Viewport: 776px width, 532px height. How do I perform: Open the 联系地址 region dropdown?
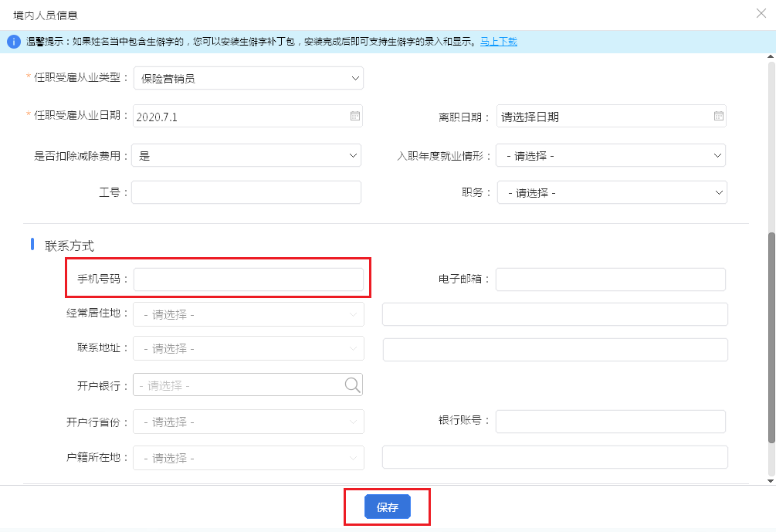pyautogui.click(x=249, y=348)
